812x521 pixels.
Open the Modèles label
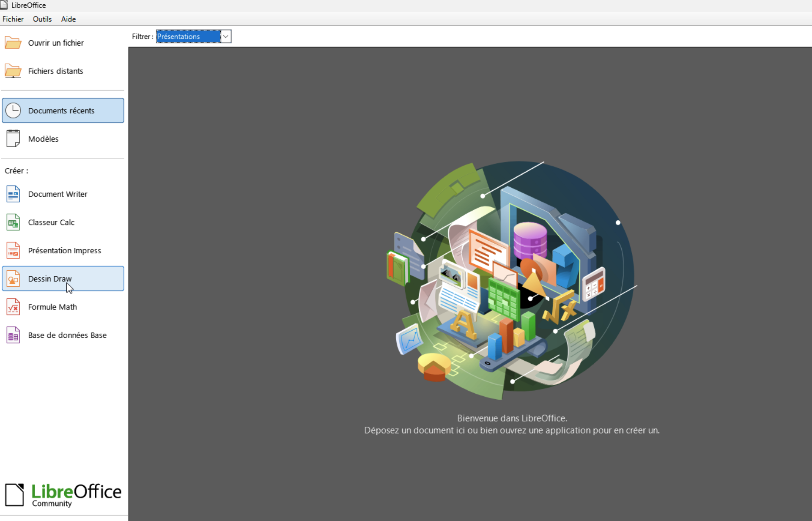click(x=43, y=139)
